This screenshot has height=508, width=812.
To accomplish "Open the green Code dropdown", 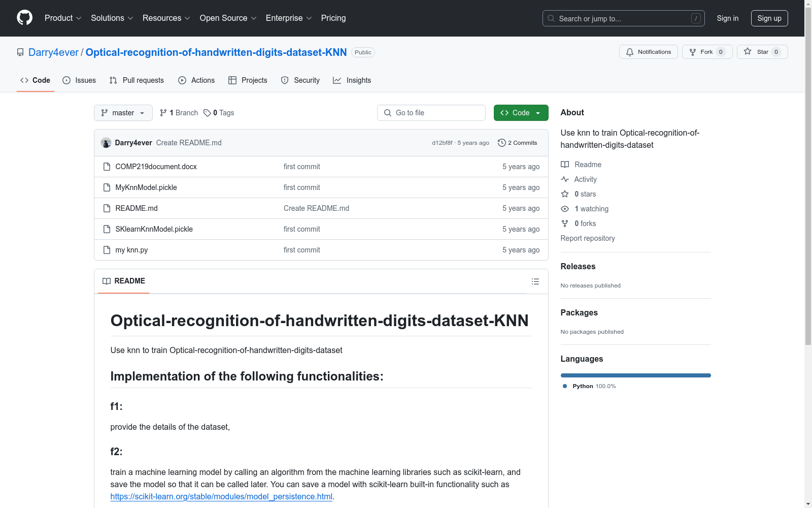I will click(521, 113).
